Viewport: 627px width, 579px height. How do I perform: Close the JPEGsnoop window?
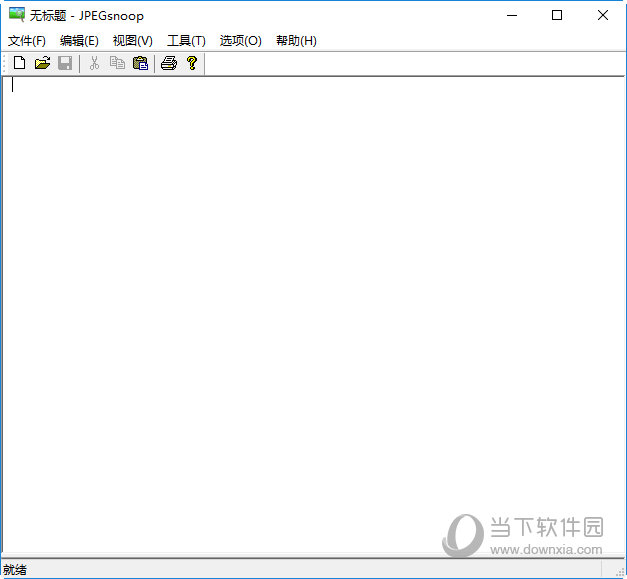click(x=603, y=15)
